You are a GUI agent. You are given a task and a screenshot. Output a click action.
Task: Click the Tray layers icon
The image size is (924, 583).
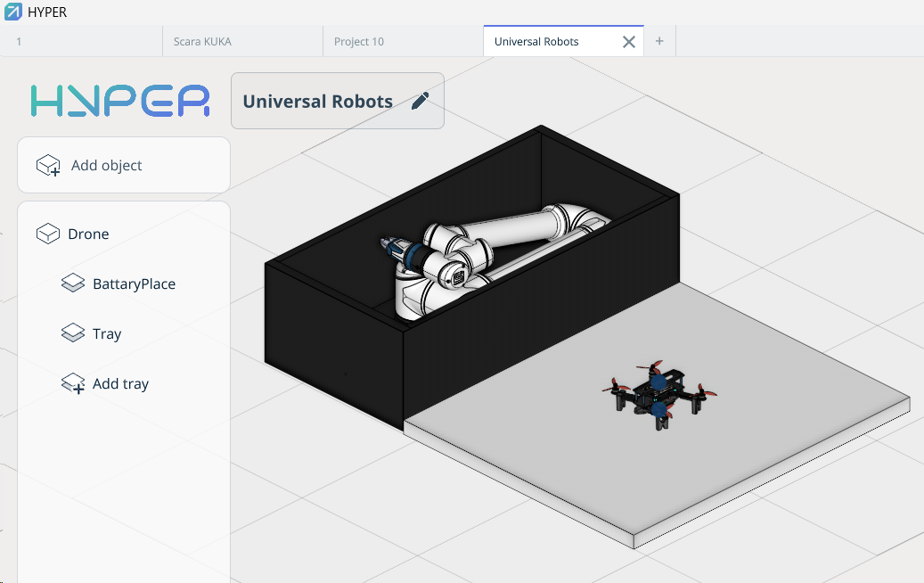click(x=73, y=334)
